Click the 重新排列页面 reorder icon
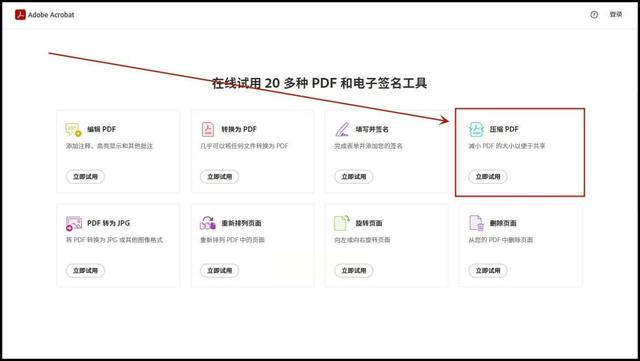The height and width of the screenshot is (361, 640). tap(208, 223)
